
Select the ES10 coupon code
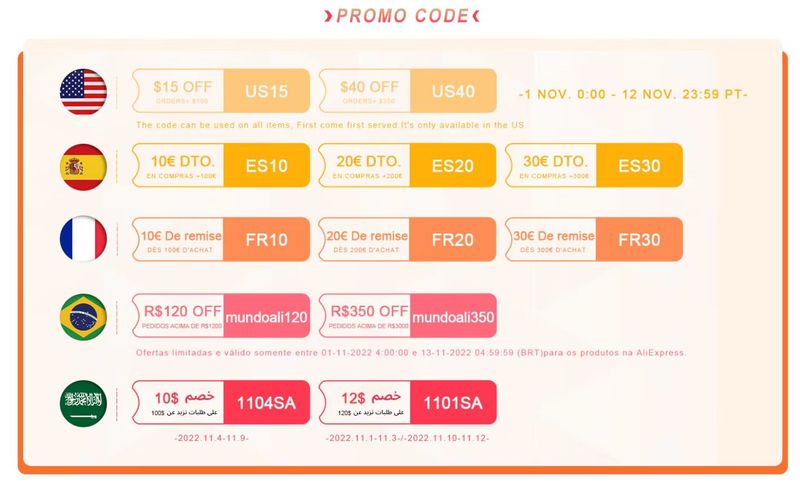(266, 166)
